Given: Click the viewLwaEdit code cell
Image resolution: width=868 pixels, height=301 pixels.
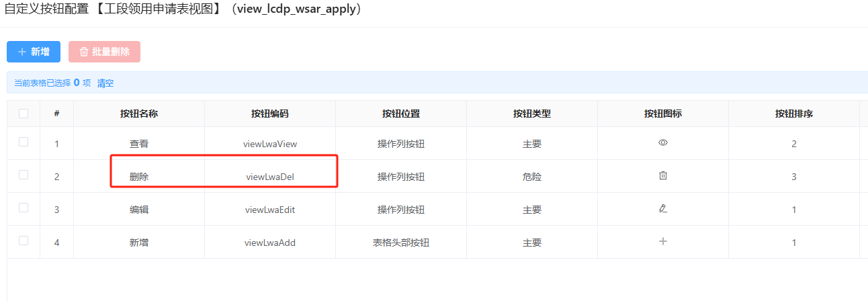Looking at the screenshot, I should pos(270,210).
